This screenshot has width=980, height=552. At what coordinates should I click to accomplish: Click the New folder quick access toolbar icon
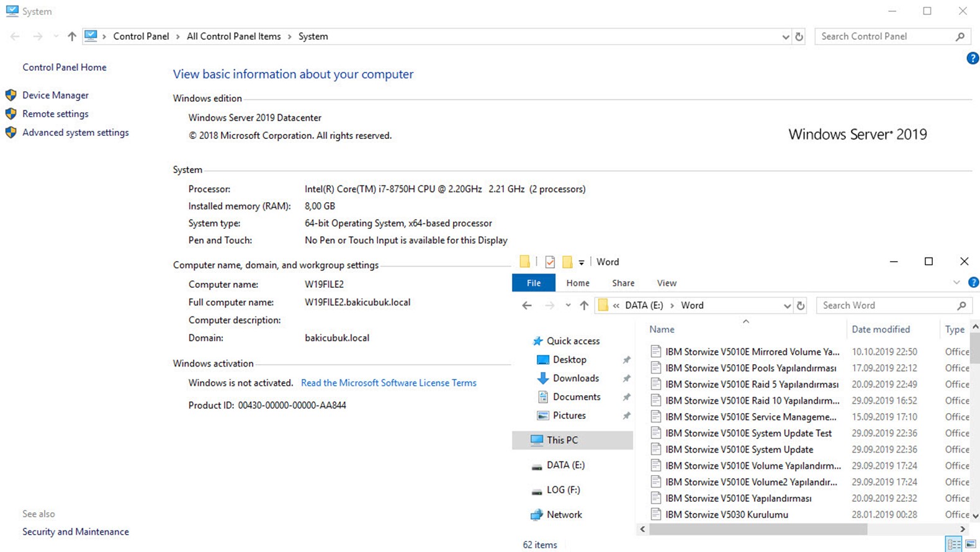[567, 262]
